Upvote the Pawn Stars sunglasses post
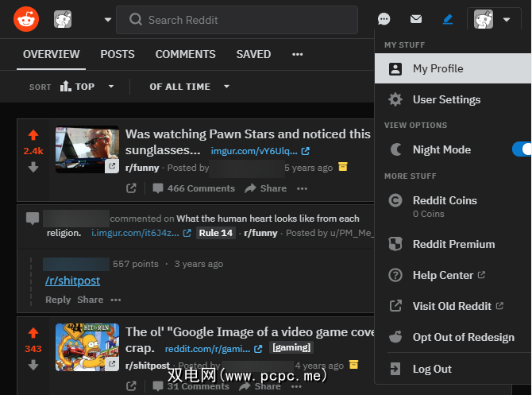The width and height of the screenshot is (532, 395). point(33,135)
